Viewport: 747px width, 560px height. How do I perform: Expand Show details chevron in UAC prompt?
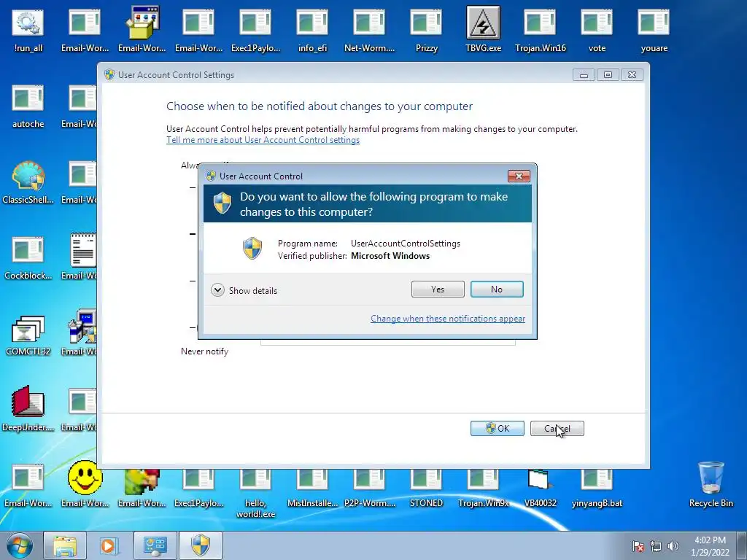click(x=217, y=290)
